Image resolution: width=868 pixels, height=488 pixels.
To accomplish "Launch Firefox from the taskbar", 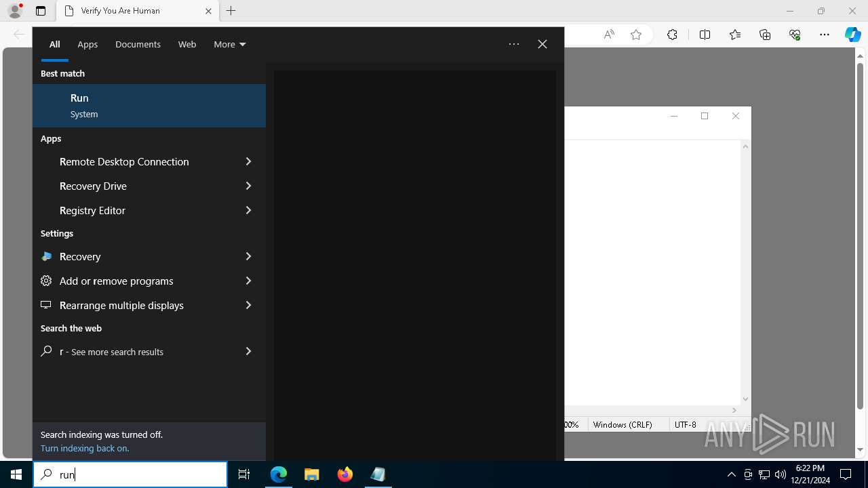I will (x=345, y=474).
